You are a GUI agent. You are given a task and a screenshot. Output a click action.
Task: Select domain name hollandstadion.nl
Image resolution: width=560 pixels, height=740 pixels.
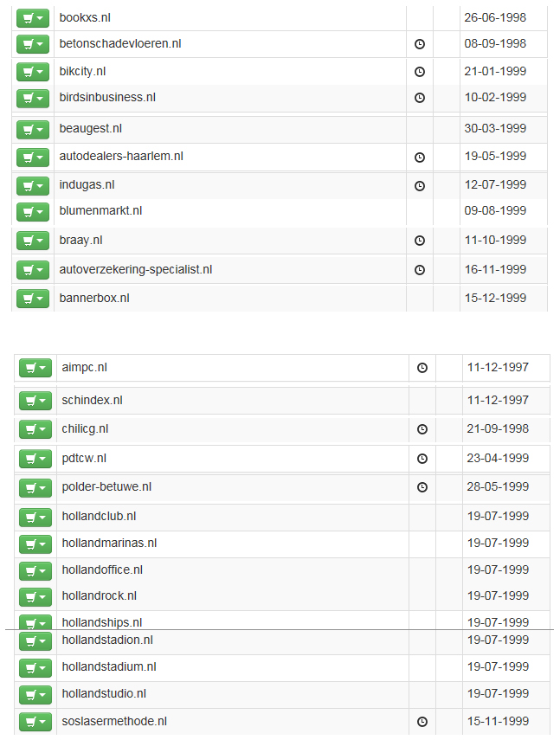click(x=107, y=640)
